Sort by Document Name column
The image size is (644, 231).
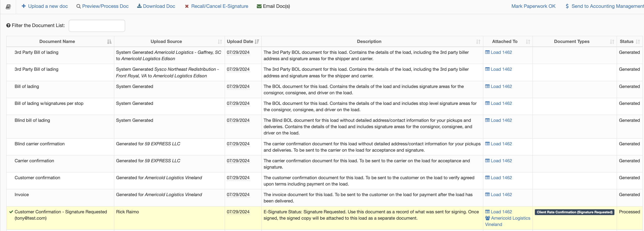click(60, 41)
